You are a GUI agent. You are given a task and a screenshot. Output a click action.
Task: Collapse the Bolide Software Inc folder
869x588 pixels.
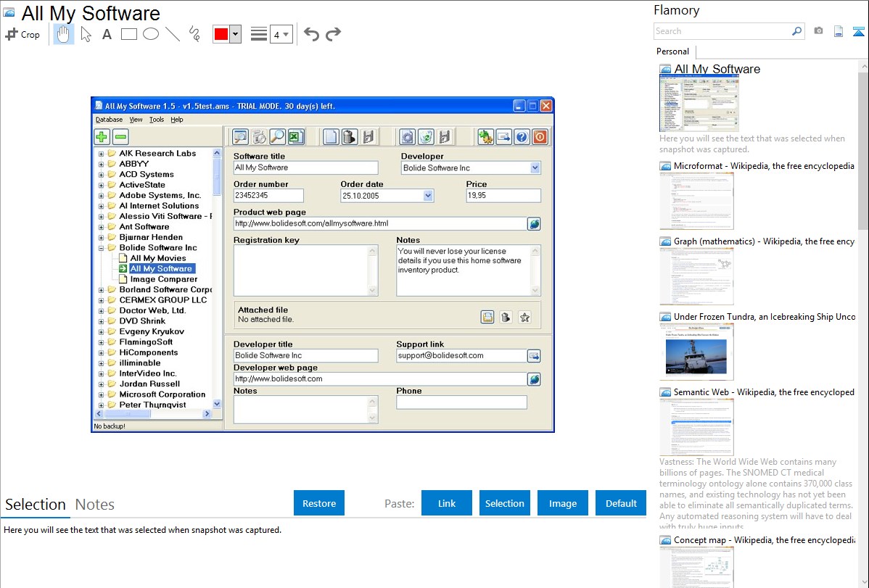(x=101, y=248)
